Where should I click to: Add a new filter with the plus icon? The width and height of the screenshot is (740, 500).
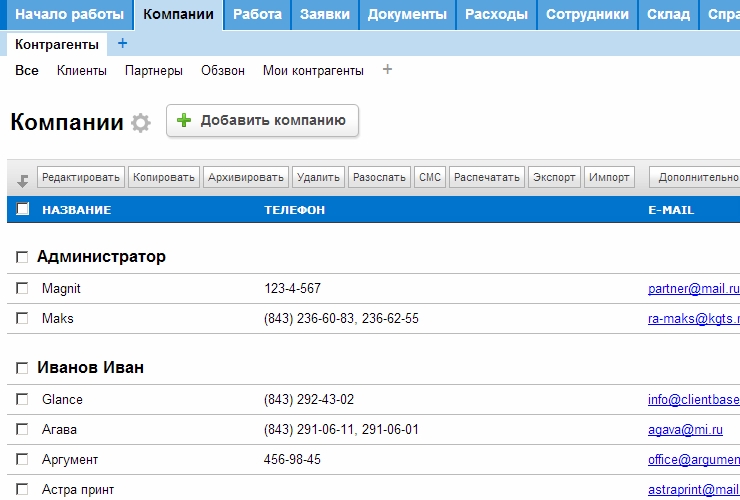[x=388, y=70]
